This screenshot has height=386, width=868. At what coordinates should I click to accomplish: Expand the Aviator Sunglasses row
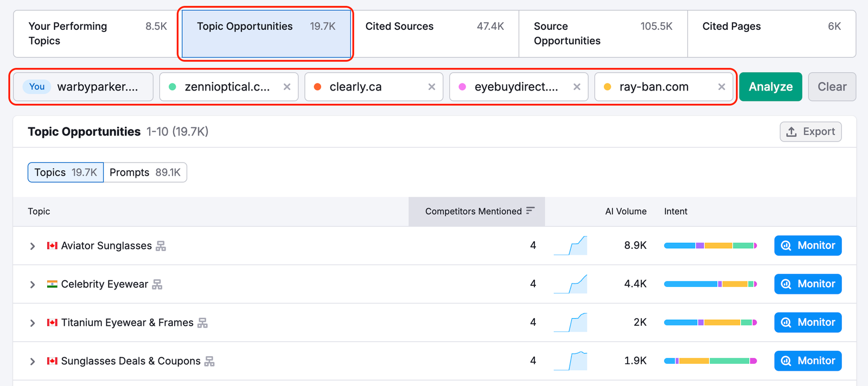[x=33, y=246]
